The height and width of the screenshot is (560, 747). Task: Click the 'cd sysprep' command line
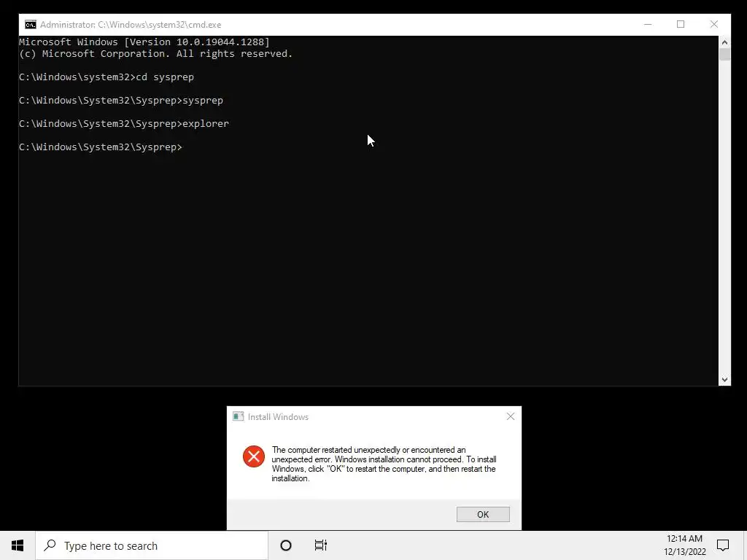pyautogui.click(x=107, y=77)
